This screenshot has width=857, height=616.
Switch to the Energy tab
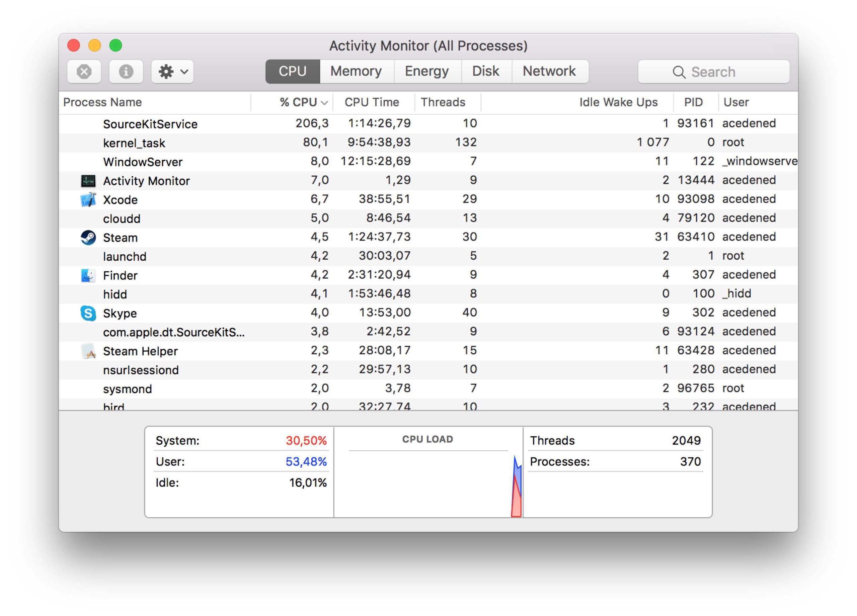coord(426,71)
